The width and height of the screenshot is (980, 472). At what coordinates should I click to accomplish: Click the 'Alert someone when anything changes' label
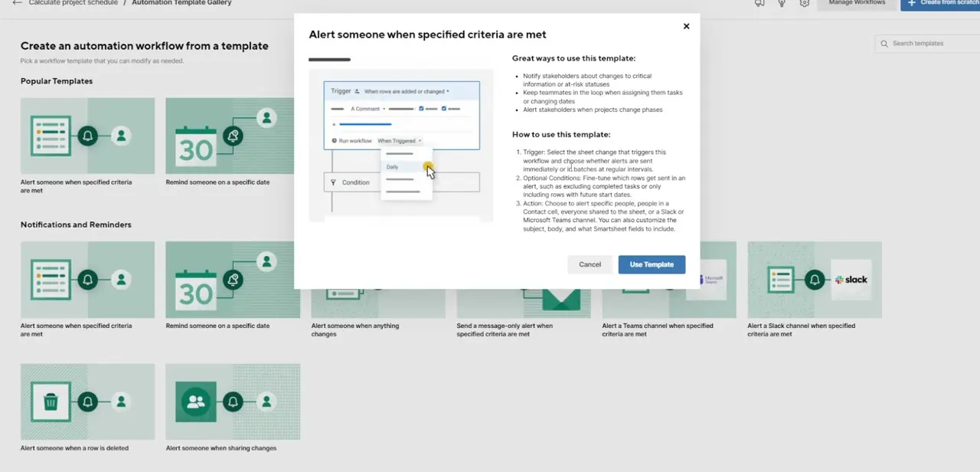(x=355, y=329)
